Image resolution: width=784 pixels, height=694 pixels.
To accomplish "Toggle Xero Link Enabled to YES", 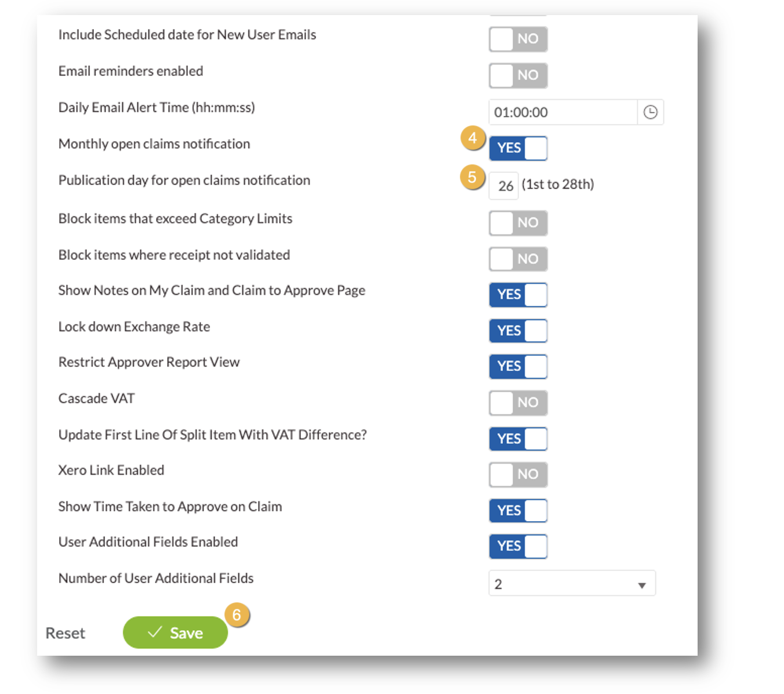I will [518, 474].
